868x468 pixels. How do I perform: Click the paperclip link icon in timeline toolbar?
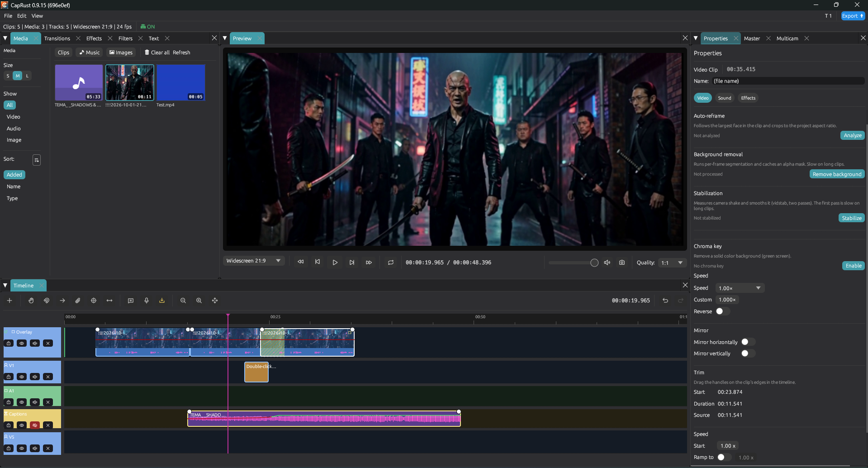tap(78, 301)
